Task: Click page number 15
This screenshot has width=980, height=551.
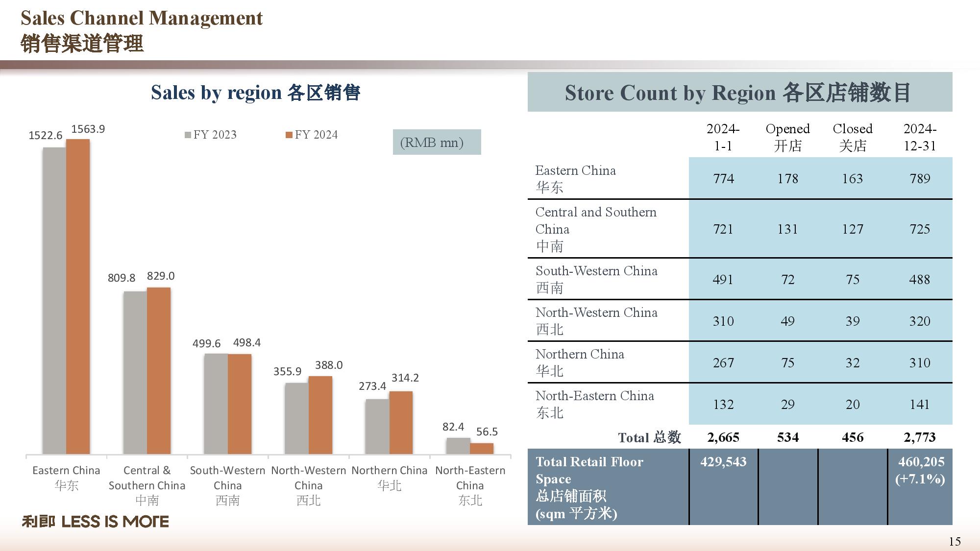Action: [x=955, y=541]
